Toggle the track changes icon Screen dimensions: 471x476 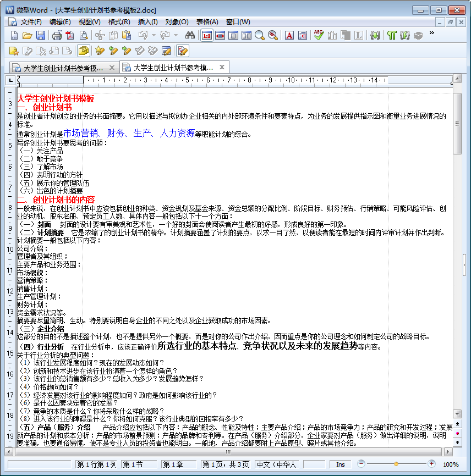coord(183,51)
